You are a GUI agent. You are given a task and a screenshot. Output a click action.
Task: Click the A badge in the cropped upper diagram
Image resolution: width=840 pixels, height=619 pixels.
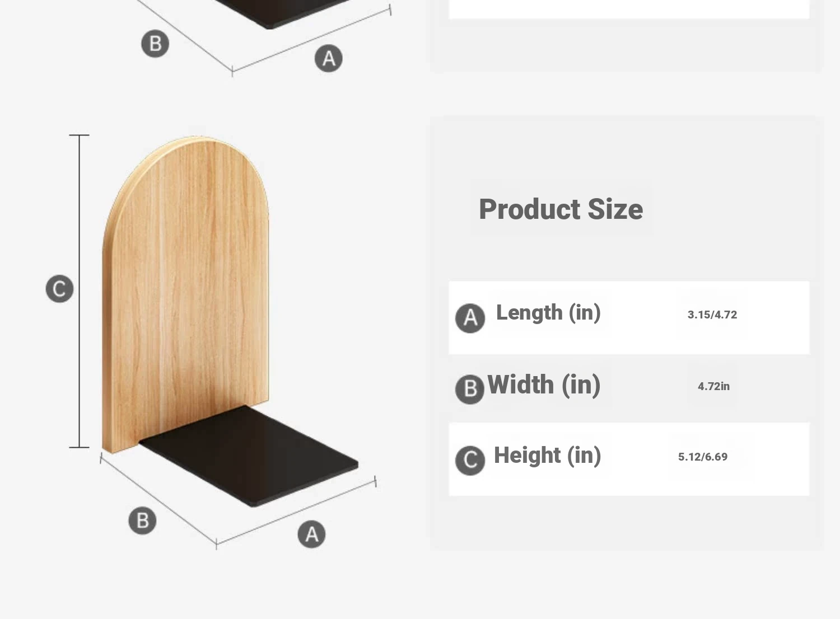point(328,58)
